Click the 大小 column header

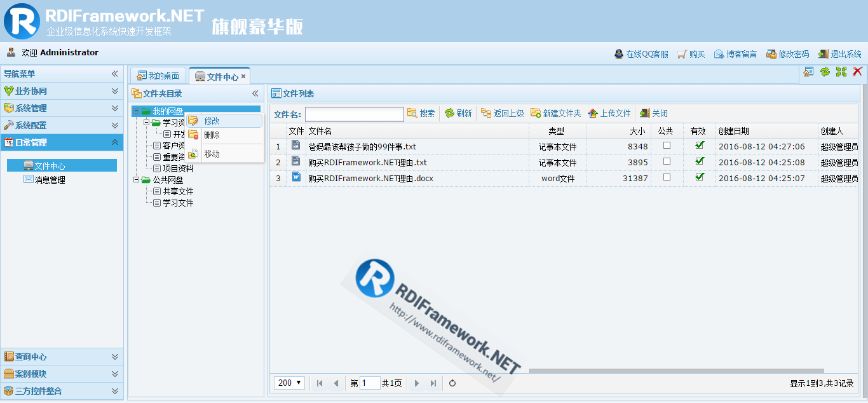(618, 131)
